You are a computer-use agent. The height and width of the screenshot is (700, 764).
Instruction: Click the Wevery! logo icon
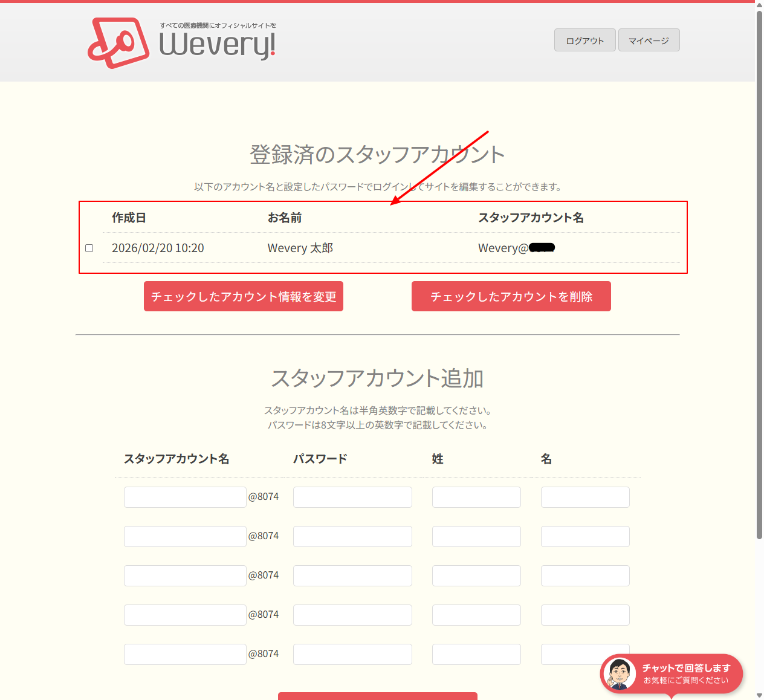[118, 43]
